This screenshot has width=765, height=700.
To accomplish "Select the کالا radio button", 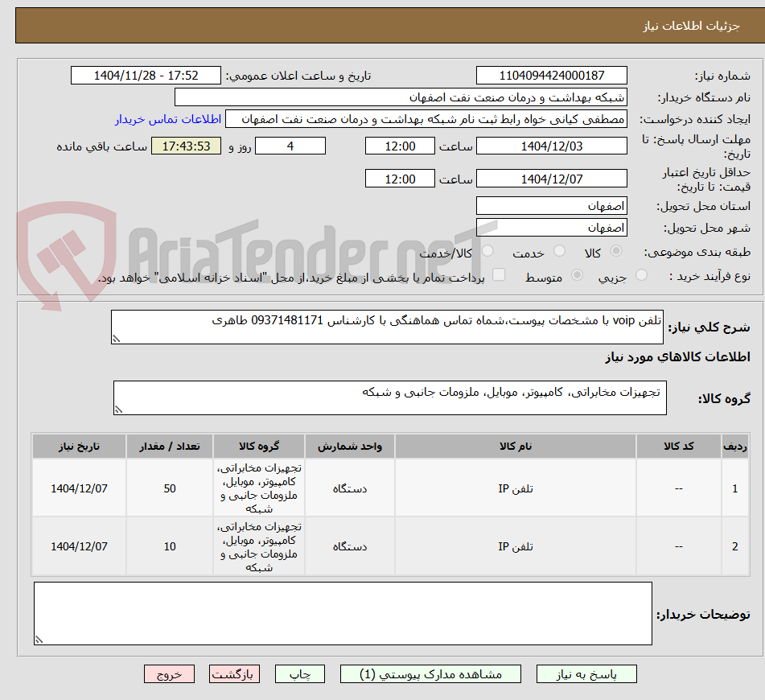I will [616, 251].
